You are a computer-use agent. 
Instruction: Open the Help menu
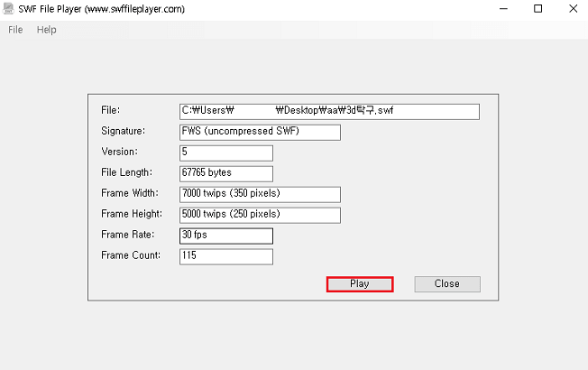point(46,30)
